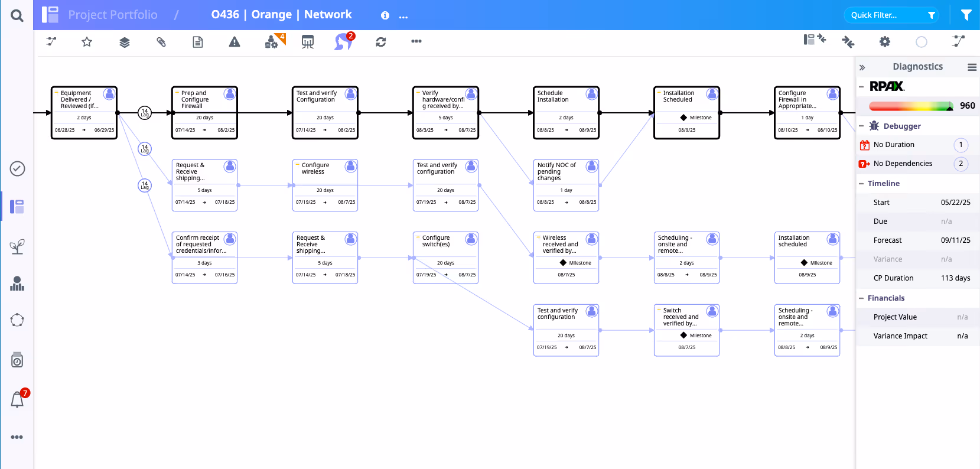Viewport: 980px width, 469px height.
Task: Click the collapse board layout icon
Action: pos(815,40)
